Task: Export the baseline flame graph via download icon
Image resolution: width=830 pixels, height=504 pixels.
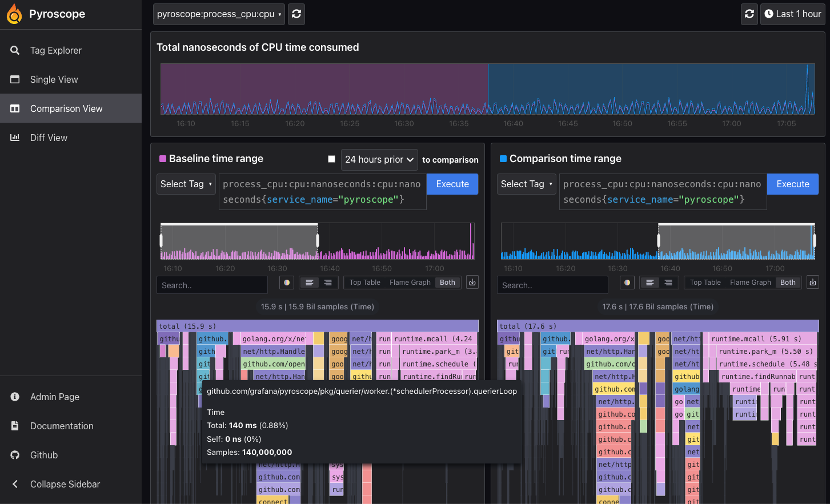Action: point(472,281)
